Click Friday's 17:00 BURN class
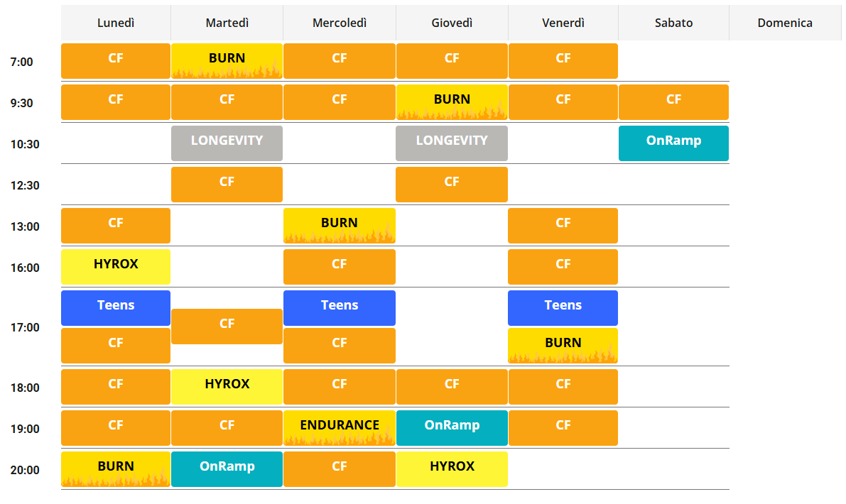Screen dimensions: 846x504 click(x=563, y=346)
